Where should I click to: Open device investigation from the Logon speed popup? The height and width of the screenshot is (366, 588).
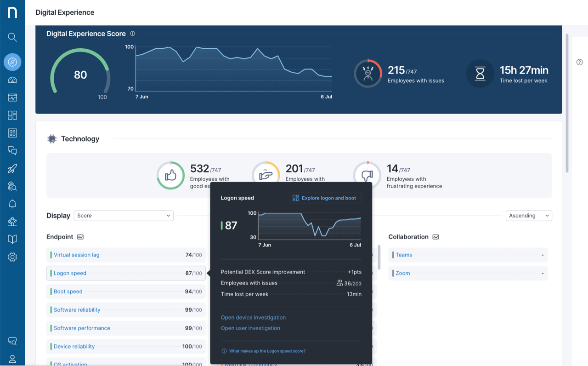click(x=253, y=317)
